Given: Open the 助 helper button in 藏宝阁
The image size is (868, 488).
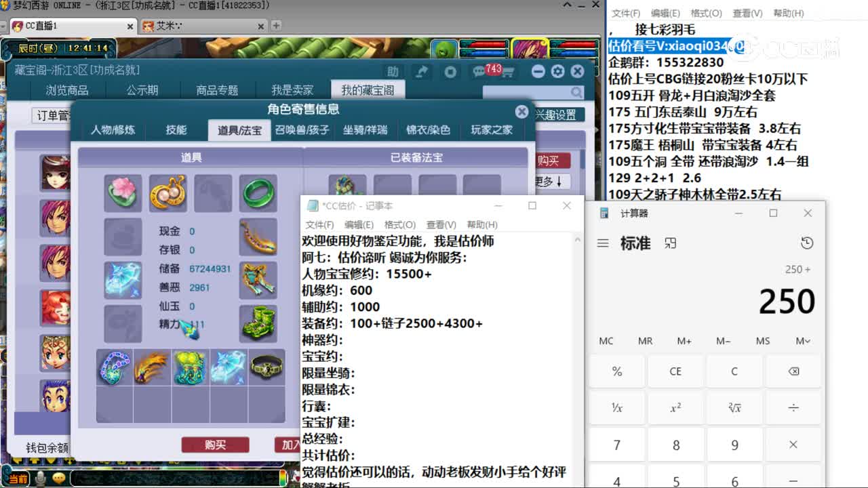Looking at the screenshot, I should pyautogui.click(x=392, y=71).
